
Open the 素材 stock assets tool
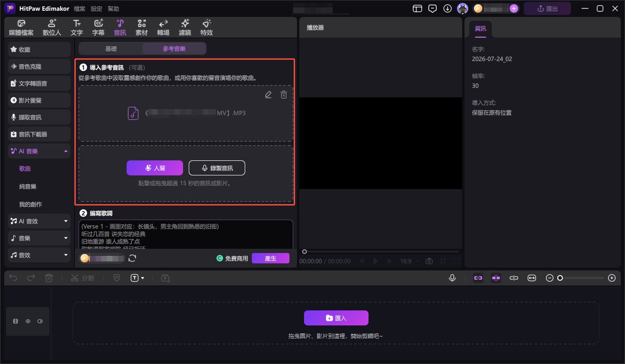point(142,28)
